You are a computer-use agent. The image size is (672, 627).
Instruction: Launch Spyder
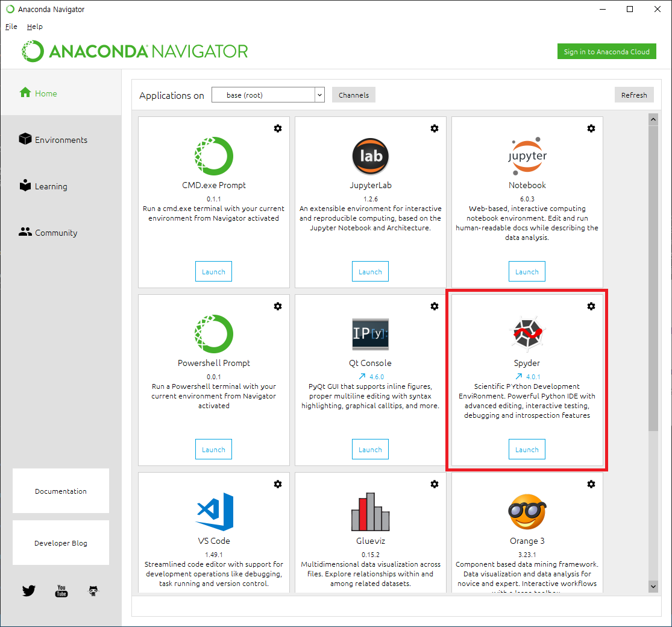(527, 449)
